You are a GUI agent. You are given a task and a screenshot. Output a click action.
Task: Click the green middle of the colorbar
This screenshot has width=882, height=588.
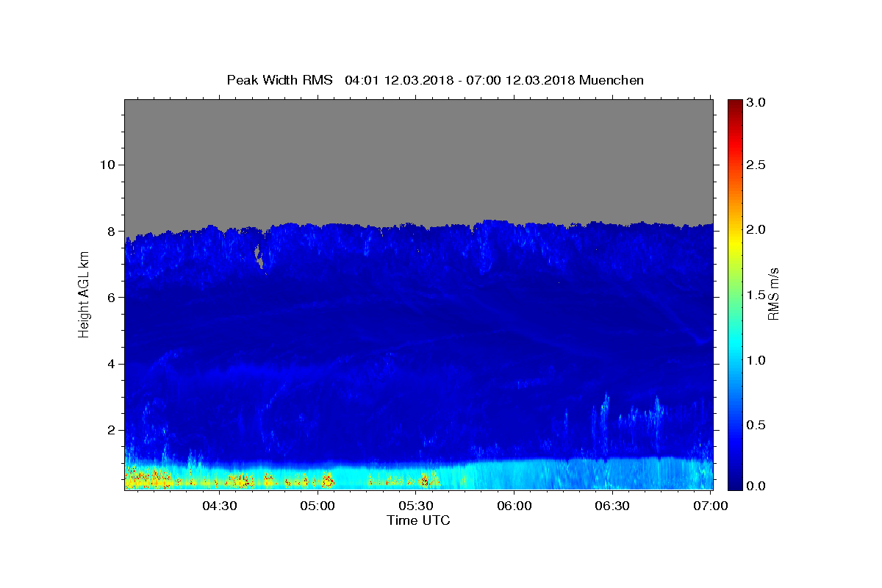tap(734, 294)
